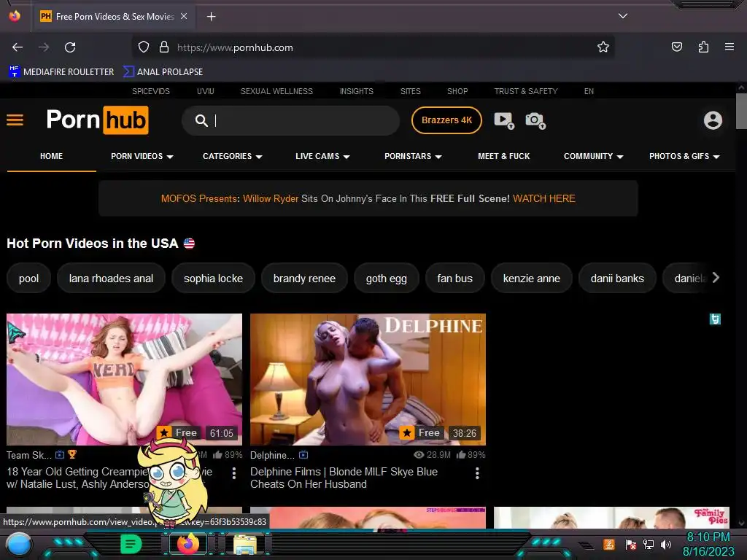
Task: Click the magnifier search icon
Action: tap(201, 120)
